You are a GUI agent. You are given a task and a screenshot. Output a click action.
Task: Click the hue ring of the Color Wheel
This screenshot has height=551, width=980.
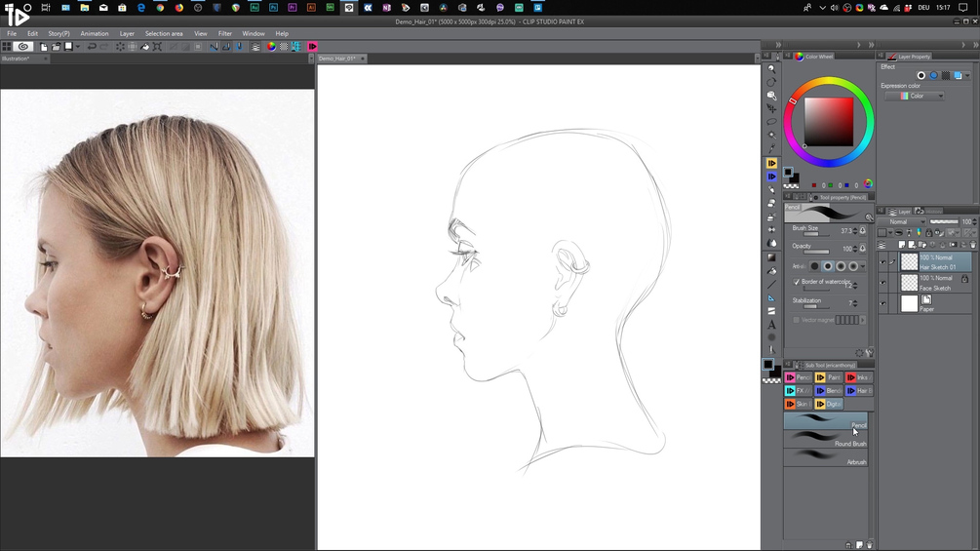tap(829, 83)
